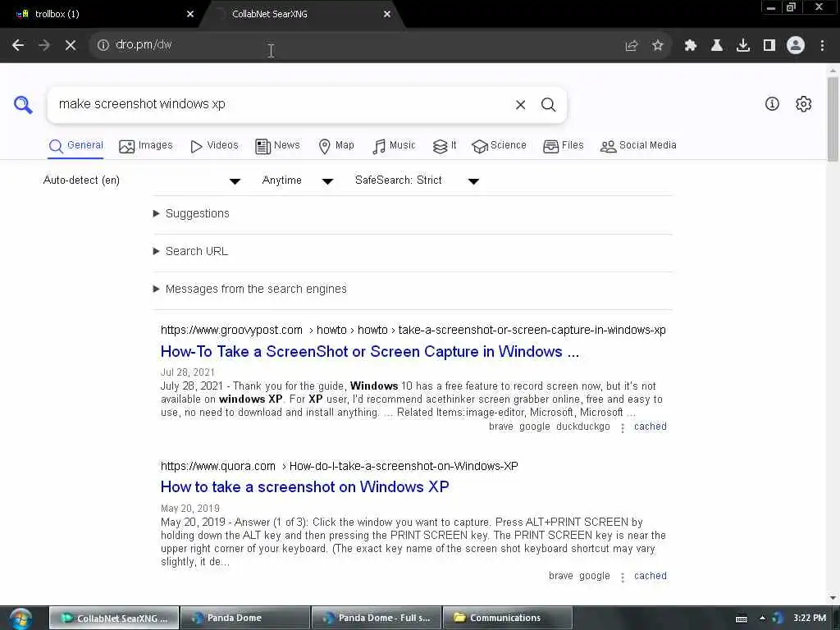Open cached link for quora result
The image size is (840, 630).
pyautogui.click(x=651, y=576)
